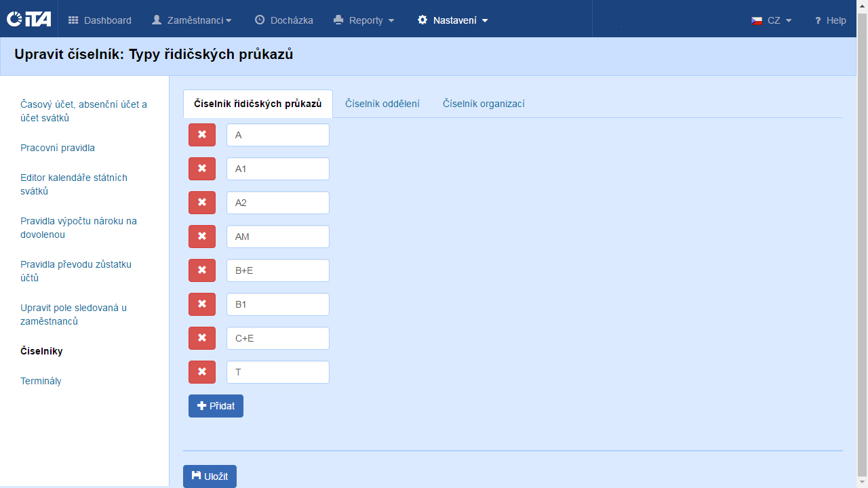
Task: Click the input field containing A
Action: [x=278, y=135]
